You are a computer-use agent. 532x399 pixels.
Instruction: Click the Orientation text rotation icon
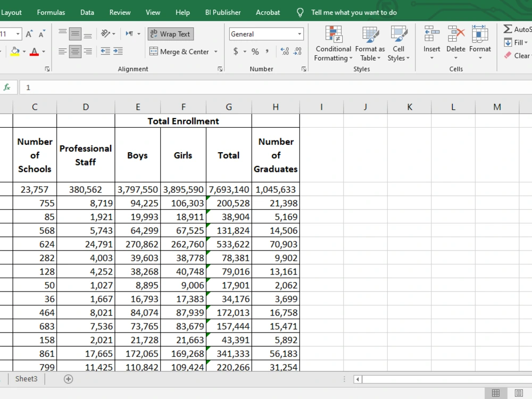(x=105, y=34)
